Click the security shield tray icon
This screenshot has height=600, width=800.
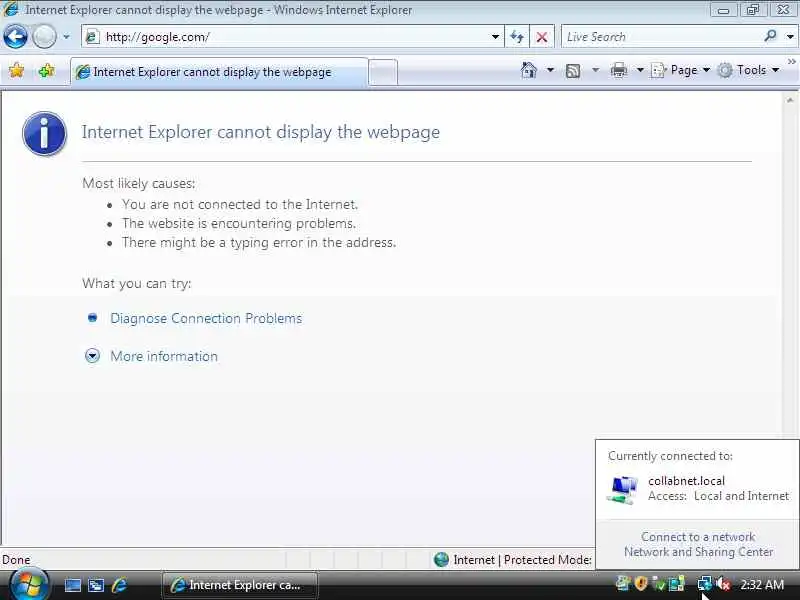641,583
